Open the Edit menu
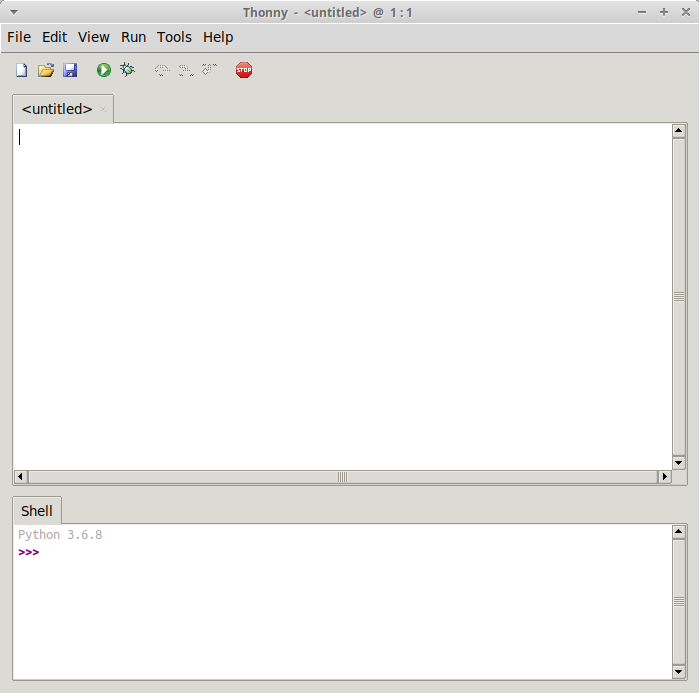Image resolution: width=699 pixels, height=693 pixels. pos(54,37)
